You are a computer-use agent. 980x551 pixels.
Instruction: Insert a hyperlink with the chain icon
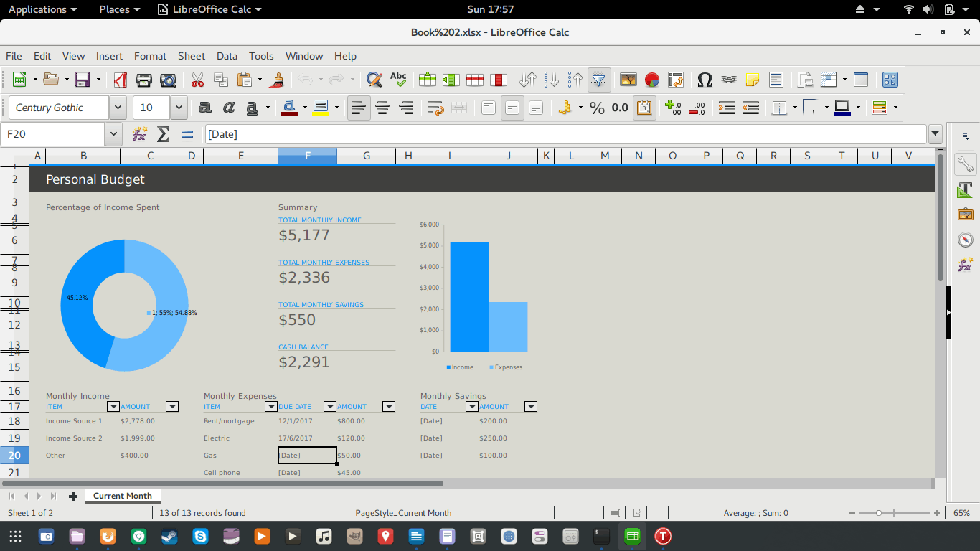[x=729, y=80]
